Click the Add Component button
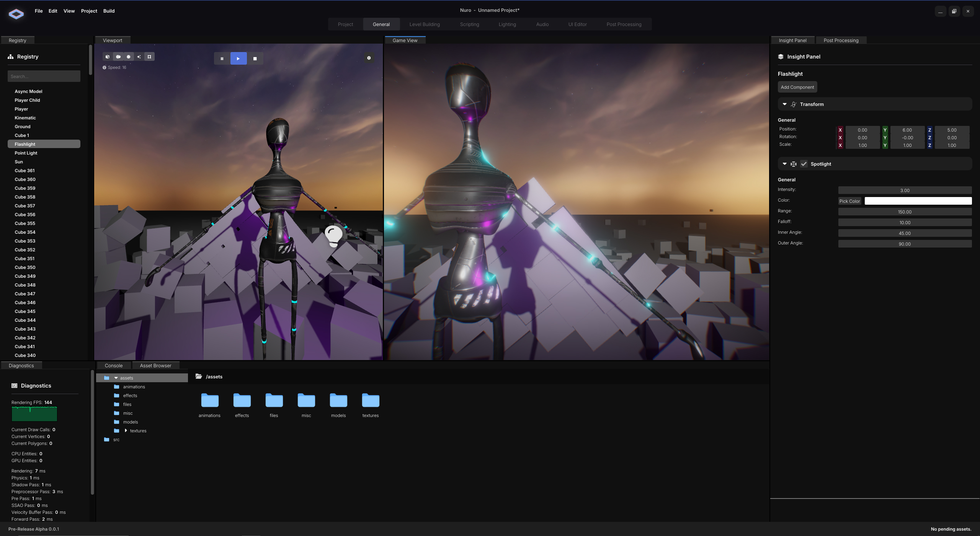Image resolution: width=980 pixels, height=536 pixels. [x=797, y=87]
